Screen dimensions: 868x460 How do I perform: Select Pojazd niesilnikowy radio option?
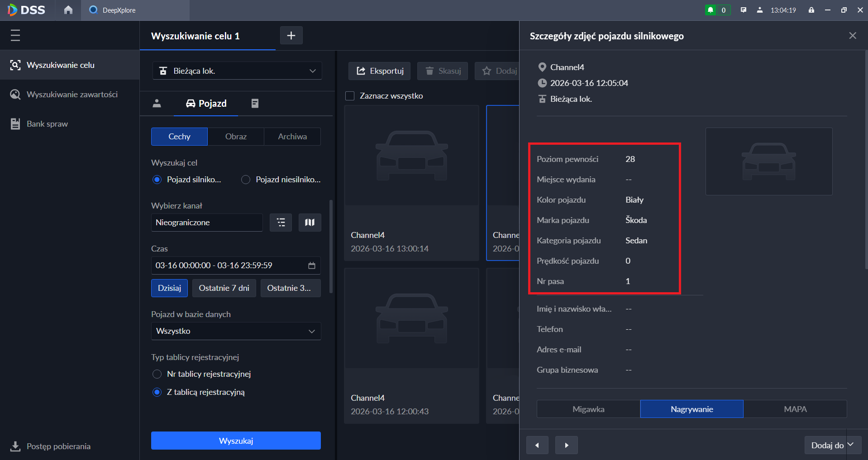[x=246, y=180]
